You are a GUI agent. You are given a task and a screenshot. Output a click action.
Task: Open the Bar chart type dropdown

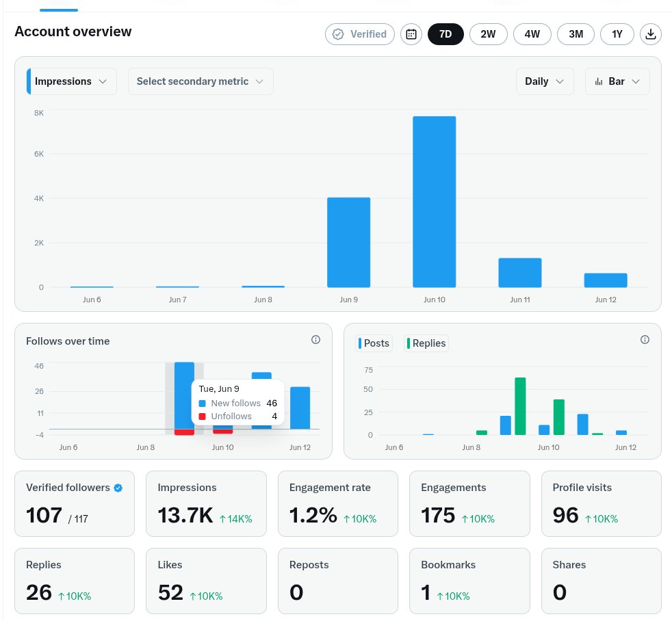[617, 81]
